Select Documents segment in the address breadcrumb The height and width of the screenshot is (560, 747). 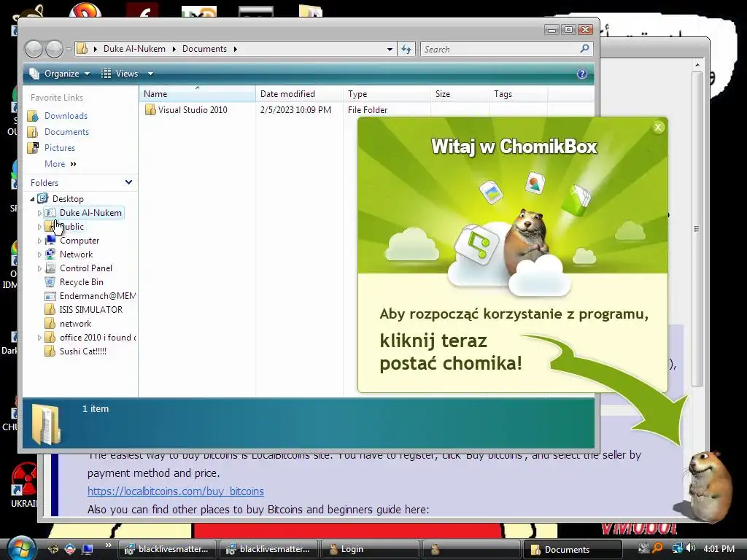[204, 49]
